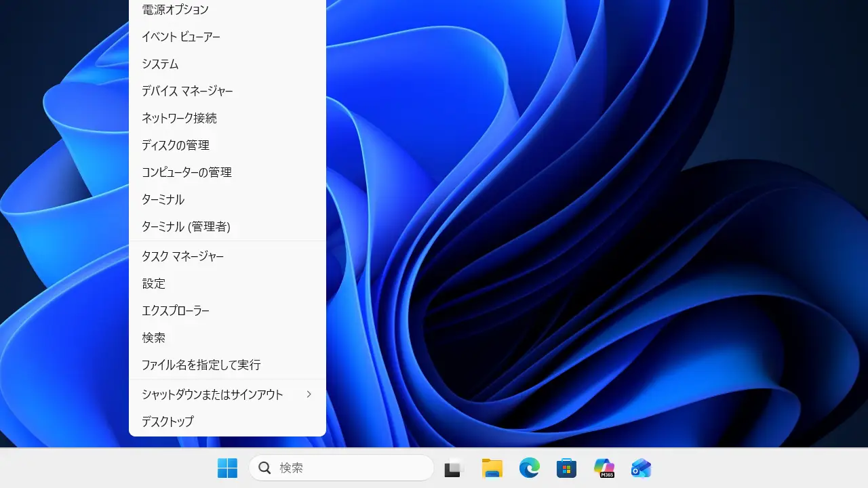This screenshot has width=868, height=488.
Task: Launch File Explorer from the taskbar
Action: (492, 468)
